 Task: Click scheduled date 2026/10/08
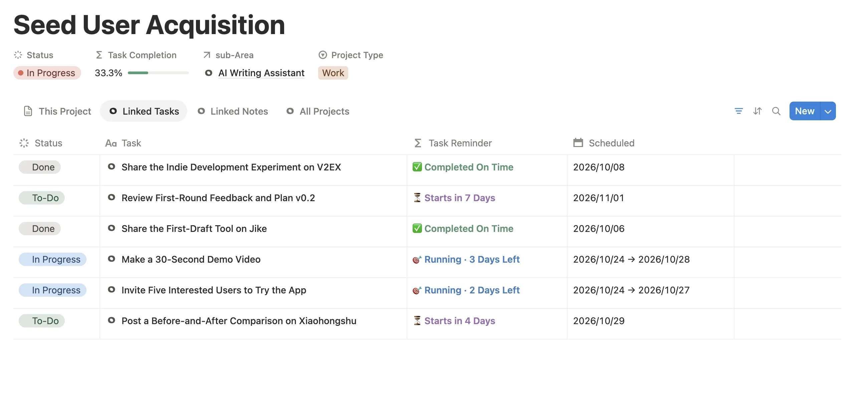(x=599, y=167)
